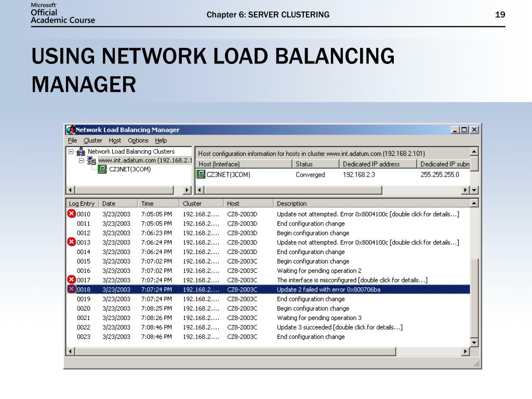Click log pane left scroll arrow
Image resolution: width=532 pixels, height=399 pixels.
click(x=70, y=352)
